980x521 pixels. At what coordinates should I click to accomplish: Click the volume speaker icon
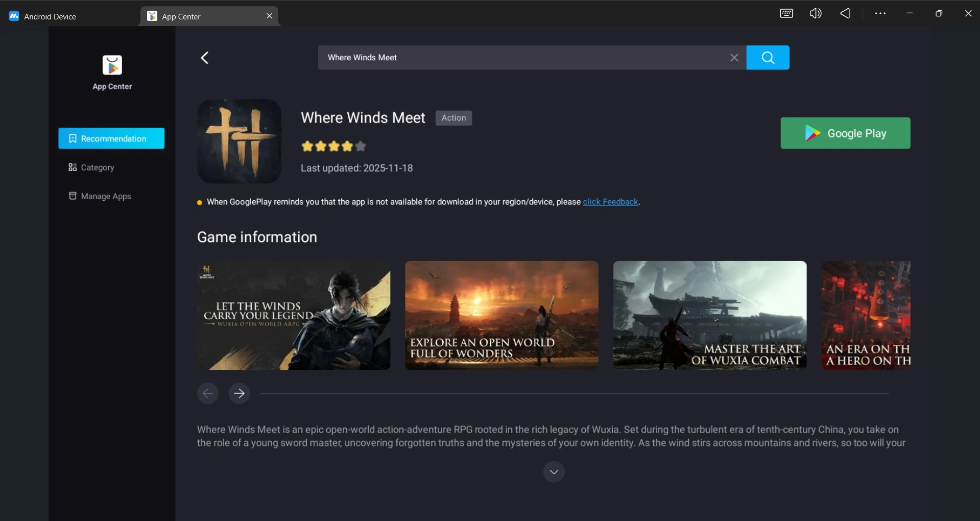(816, 14)
